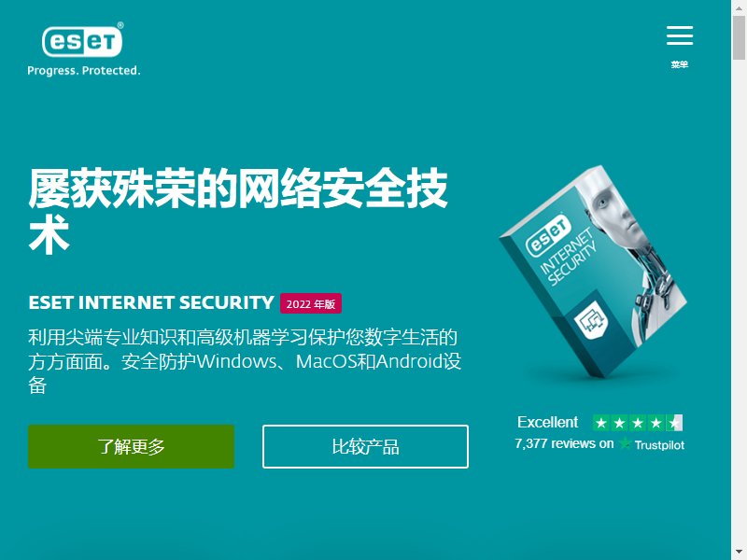Click the ESET INTERNET SECURITY product title
747x560 pixels.
[x=151, y=302]
